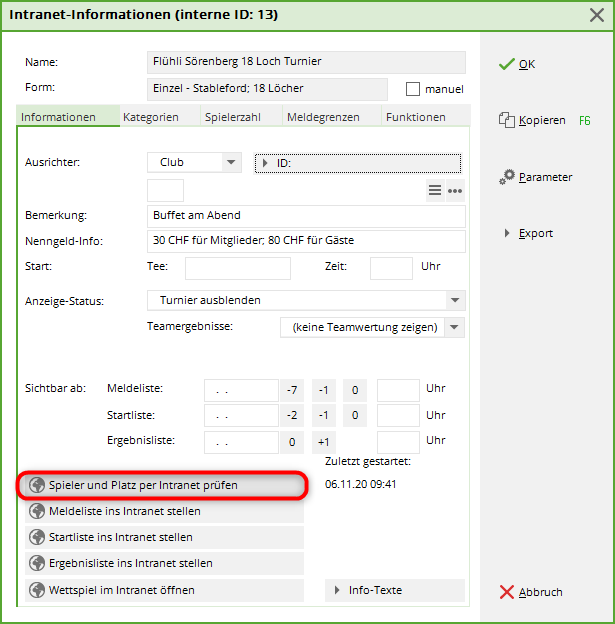Click the green OK checkmark icon
The height and width of the screenshot is (624, 615).
506,64
